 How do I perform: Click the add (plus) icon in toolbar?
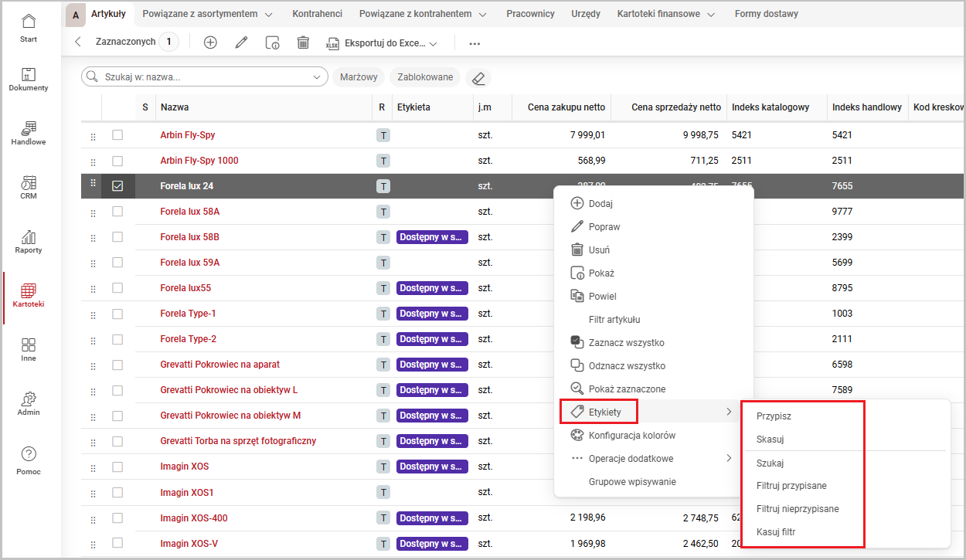[210, 42]
